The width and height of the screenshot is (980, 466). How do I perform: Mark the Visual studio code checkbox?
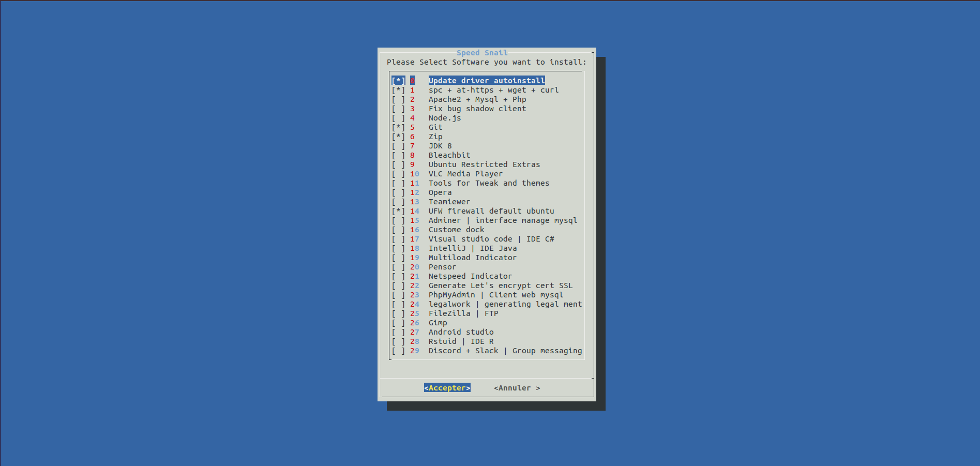tap(398, 239)
